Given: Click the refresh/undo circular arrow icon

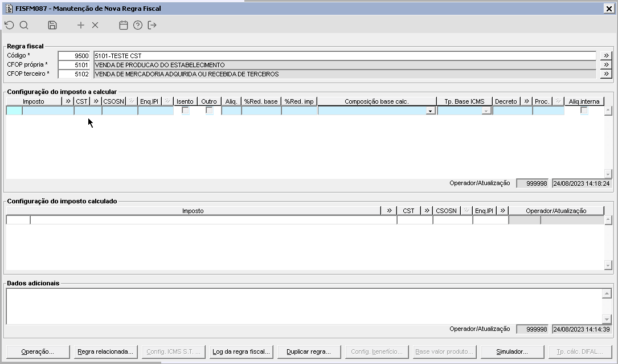Looking at the screenshot, I should tap(10, 25).
